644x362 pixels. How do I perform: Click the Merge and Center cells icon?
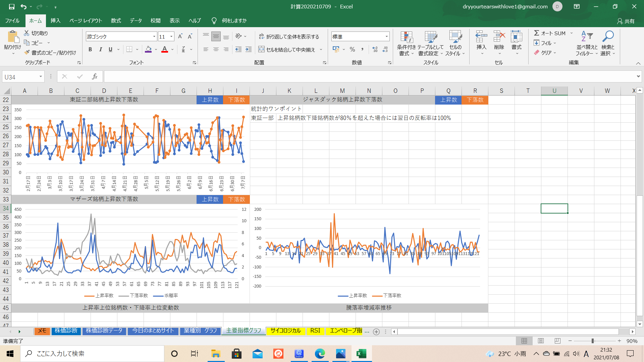click(x=261, y=50)
